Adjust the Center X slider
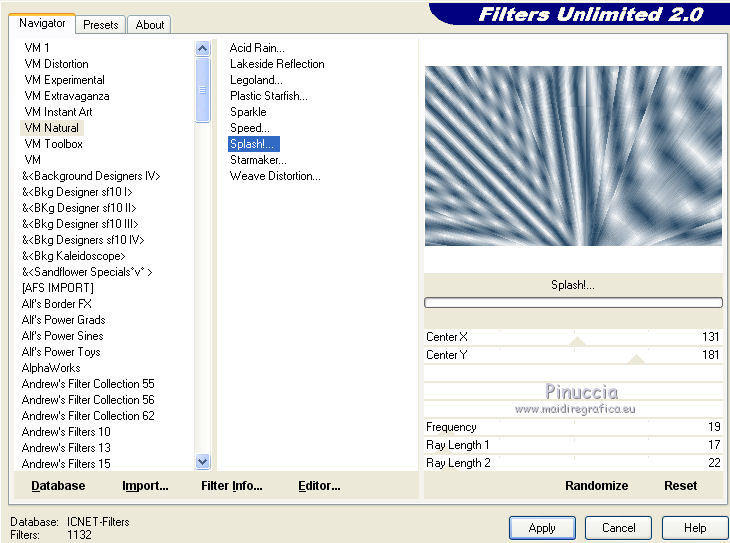730x543 pixels. pos(573,337)
